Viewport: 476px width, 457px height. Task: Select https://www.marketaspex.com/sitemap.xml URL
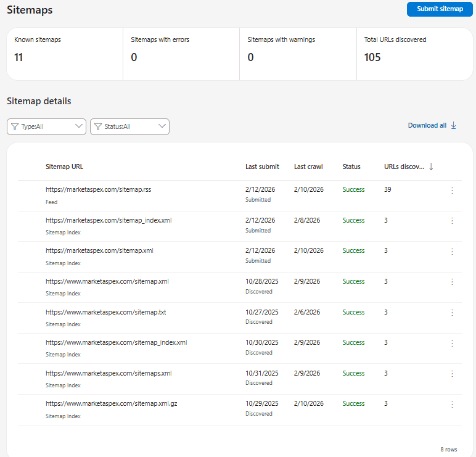[x=107, y=281]
